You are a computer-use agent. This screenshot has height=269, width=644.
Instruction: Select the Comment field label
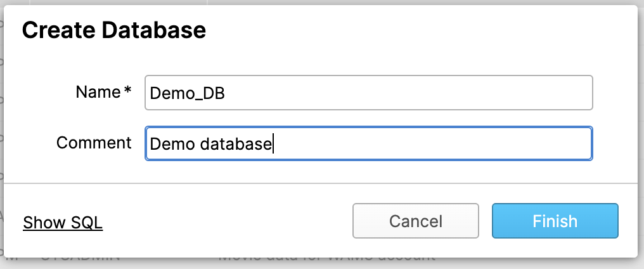(x=94, y=142)
